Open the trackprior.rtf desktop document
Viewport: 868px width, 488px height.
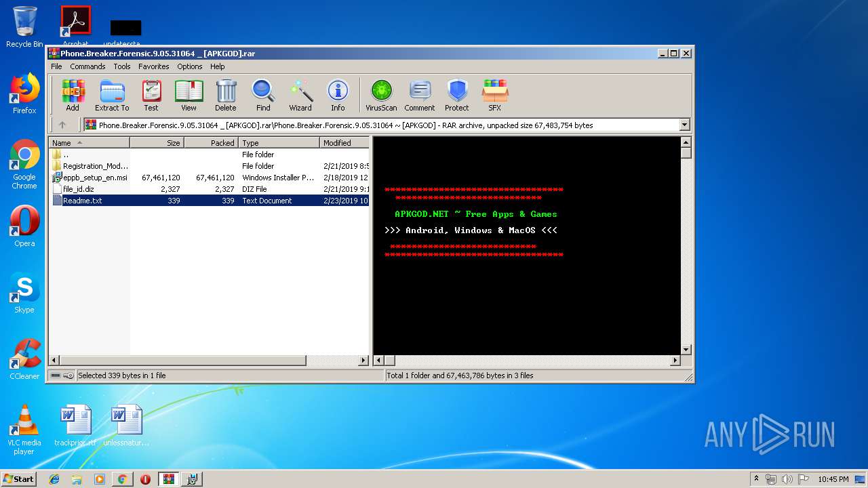[75, 426]
